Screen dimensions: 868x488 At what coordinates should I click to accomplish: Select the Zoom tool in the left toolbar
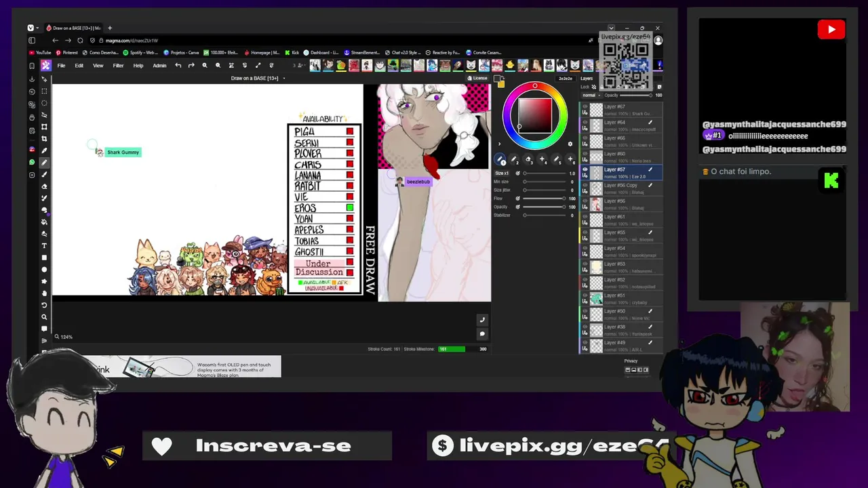[45, 317]
